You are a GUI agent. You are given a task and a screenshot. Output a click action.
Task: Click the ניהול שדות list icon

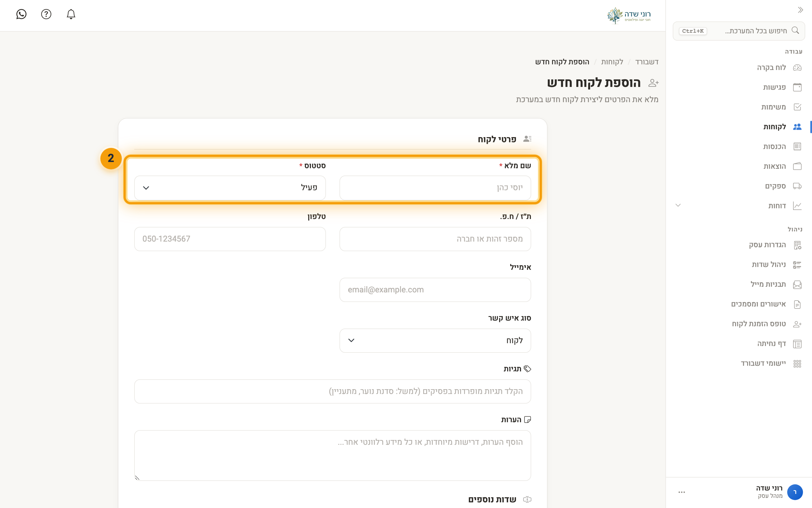coord(797,265)
